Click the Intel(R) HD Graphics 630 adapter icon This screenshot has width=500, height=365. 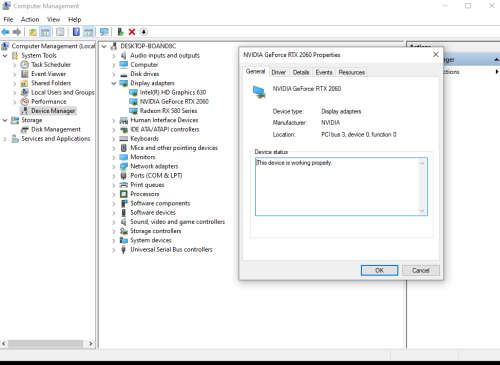pos(133,92)
